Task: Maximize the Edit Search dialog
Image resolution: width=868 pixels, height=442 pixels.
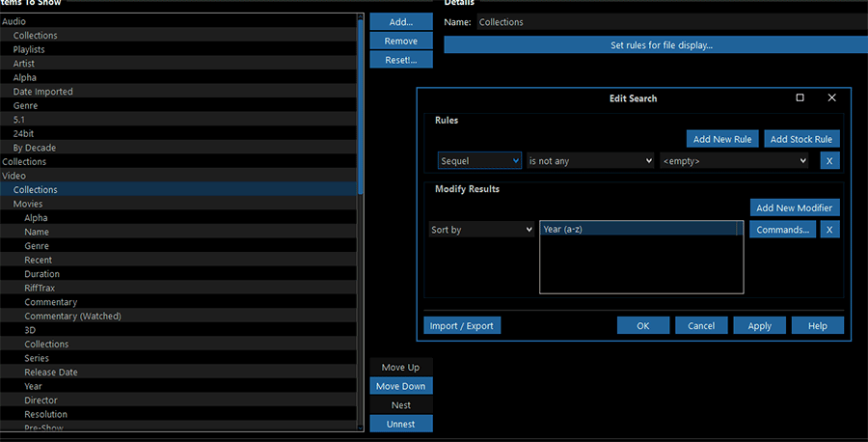Action: (800, 97)
